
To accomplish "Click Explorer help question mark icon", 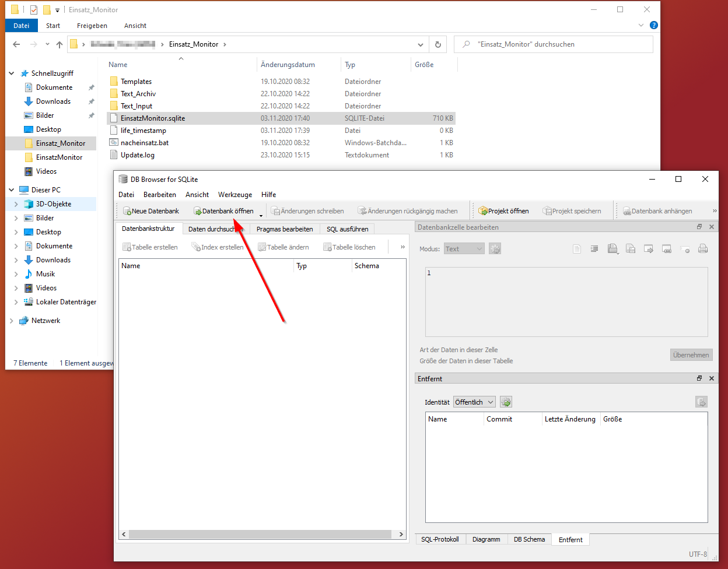I will (654, 25).
